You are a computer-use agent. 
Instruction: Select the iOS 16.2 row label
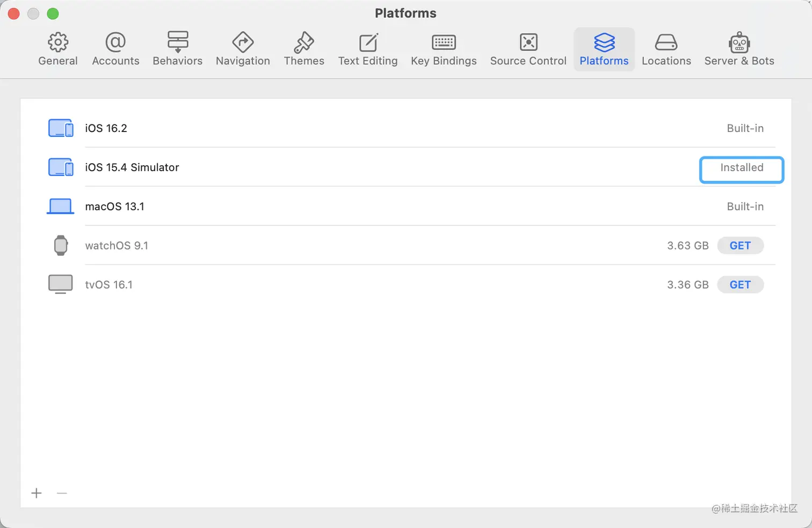pyautogui.click(x=106, y=128)
